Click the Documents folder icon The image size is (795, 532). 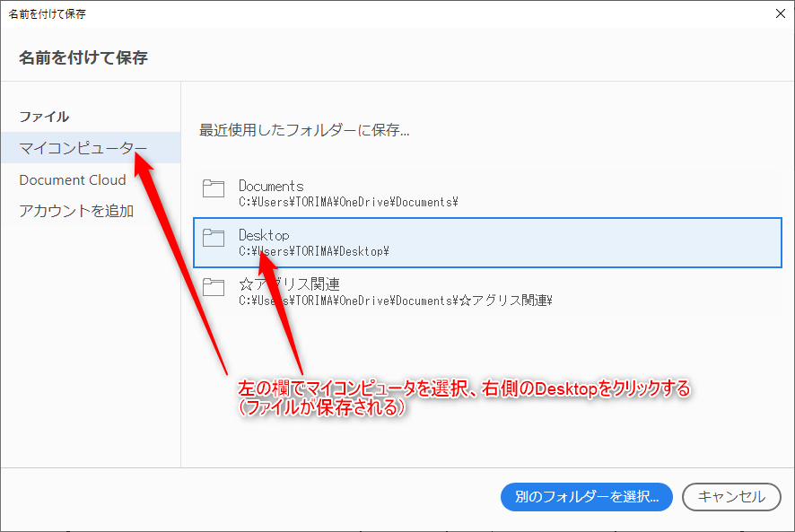coord(214,188)
